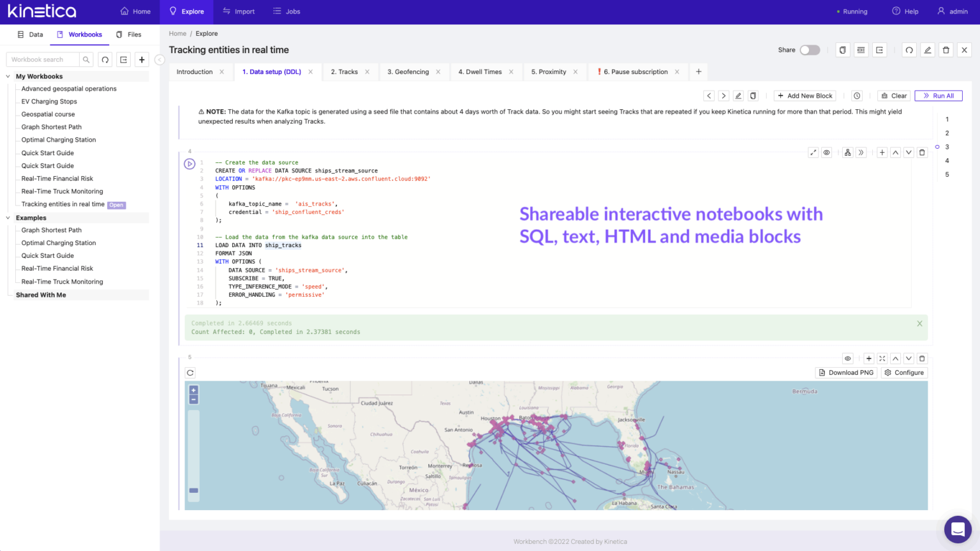Create a new workbook with the plus icon

pyautogui.click(x=142, y=59)
